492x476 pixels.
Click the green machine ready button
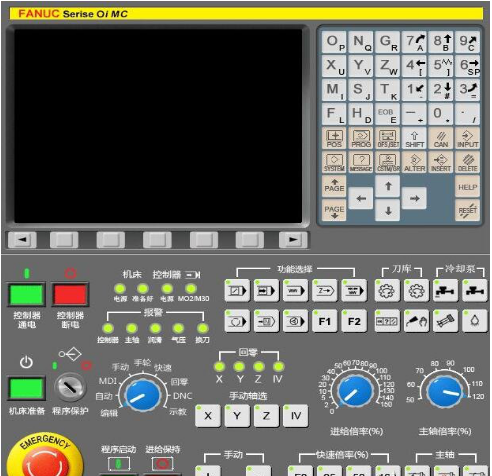(27, 389)
